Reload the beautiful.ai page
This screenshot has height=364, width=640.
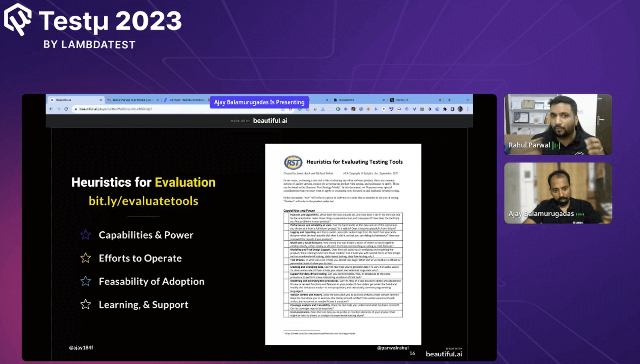pyautogui.click(x=66, y=109)
